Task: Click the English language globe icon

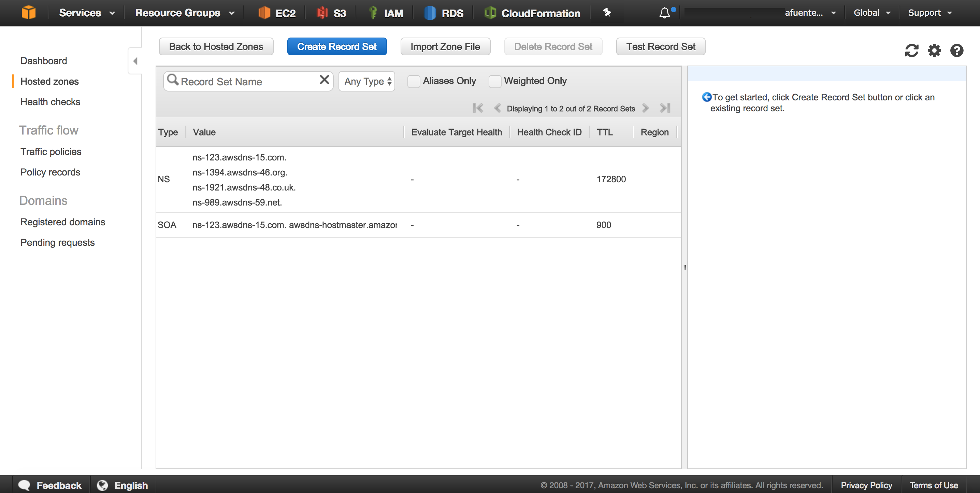Action: [x=102, y=485]
